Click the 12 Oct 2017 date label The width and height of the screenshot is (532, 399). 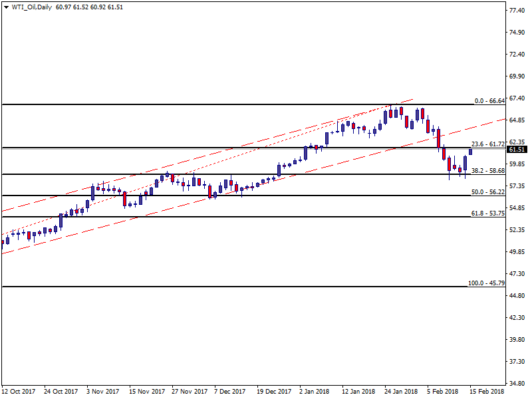[19, 392]
